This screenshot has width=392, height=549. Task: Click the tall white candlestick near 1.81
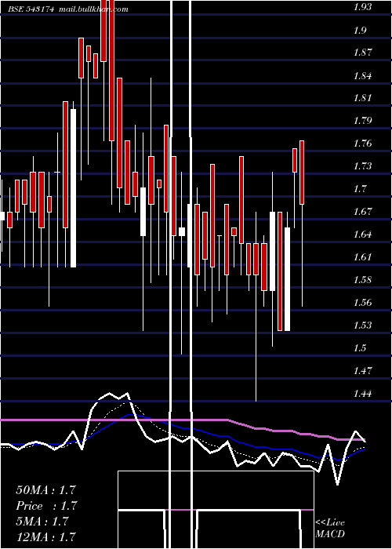(x=73, y=188)
